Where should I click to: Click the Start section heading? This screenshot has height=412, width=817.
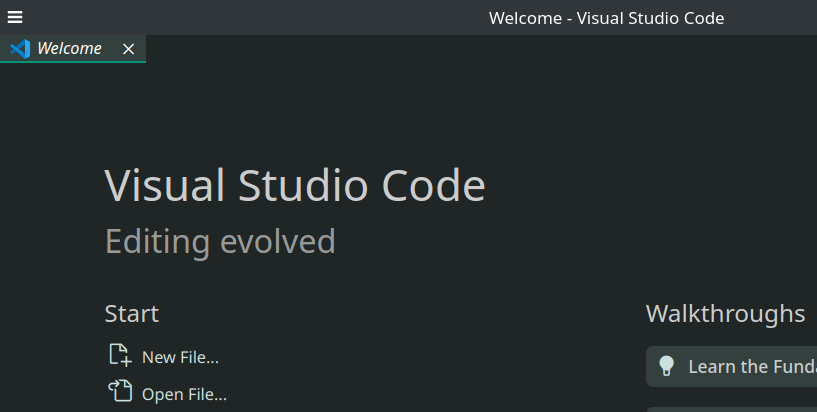[x=131, y=314]
